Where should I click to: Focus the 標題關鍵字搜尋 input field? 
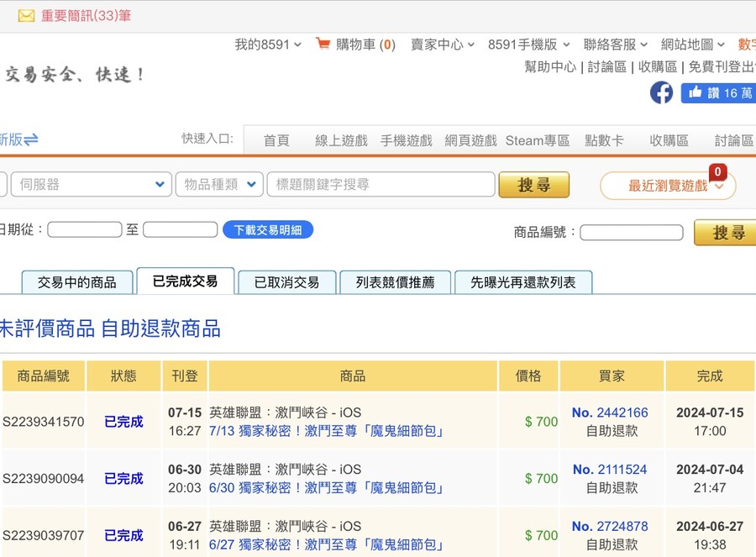(381, 184)
